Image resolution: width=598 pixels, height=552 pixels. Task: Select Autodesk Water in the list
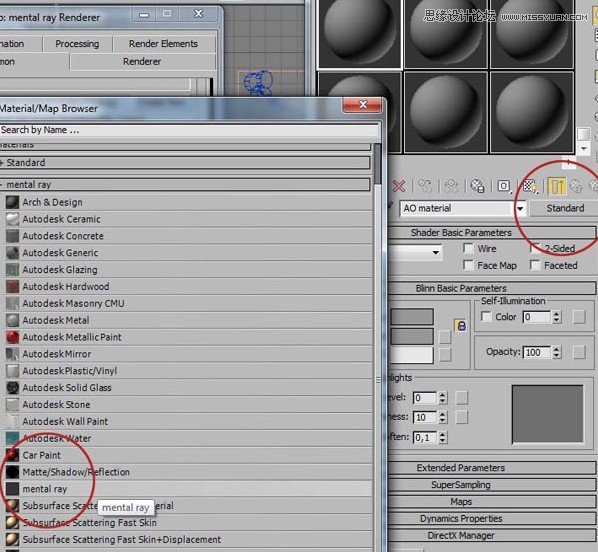coord(187,438)
